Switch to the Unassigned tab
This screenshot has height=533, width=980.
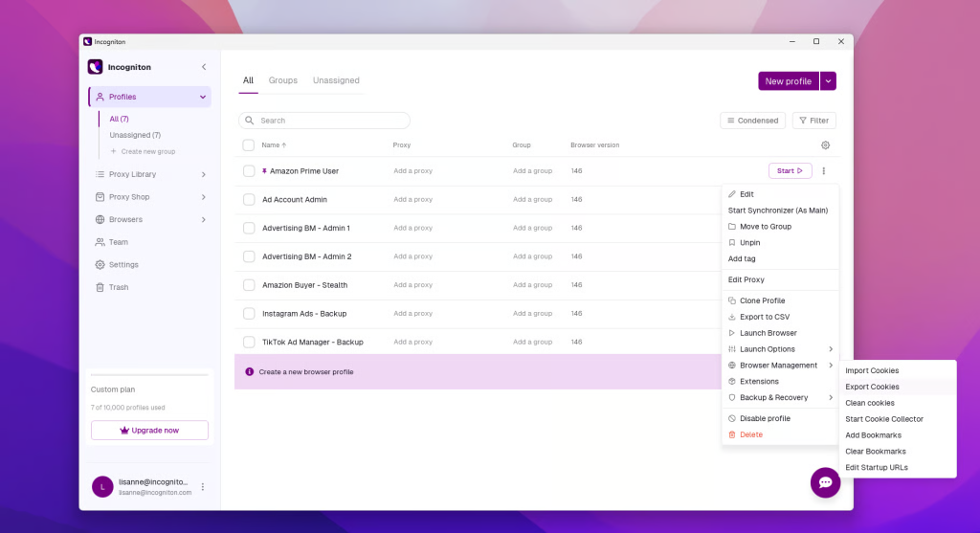pyautogui.click(x=336, y=80)
